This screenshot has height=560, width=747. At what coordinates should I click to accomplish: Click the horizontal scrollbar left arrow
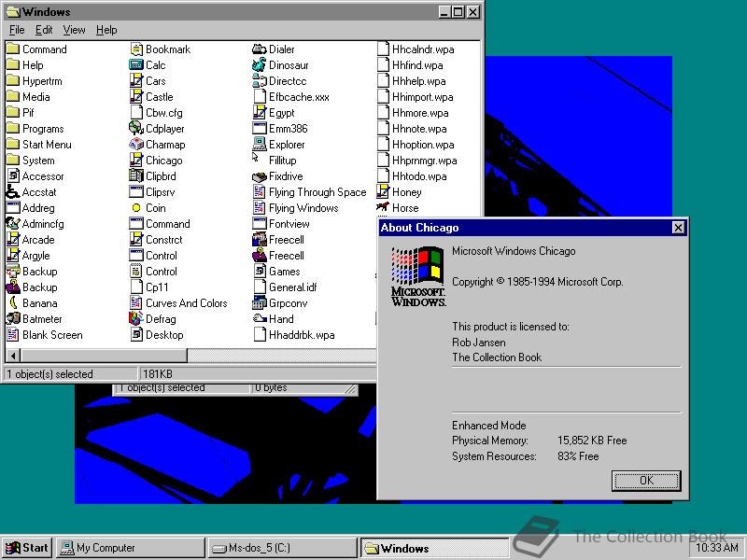(13, 356)
